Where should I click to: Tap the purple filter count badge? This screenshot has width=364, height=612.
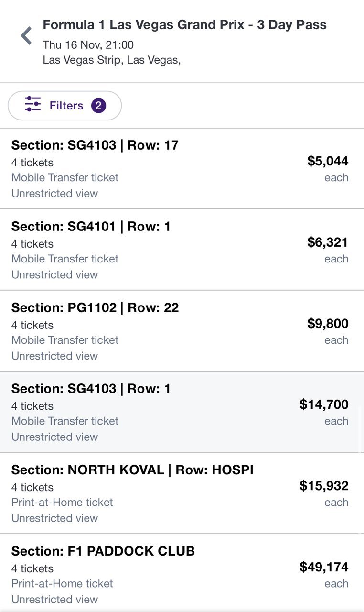point(98,106)
